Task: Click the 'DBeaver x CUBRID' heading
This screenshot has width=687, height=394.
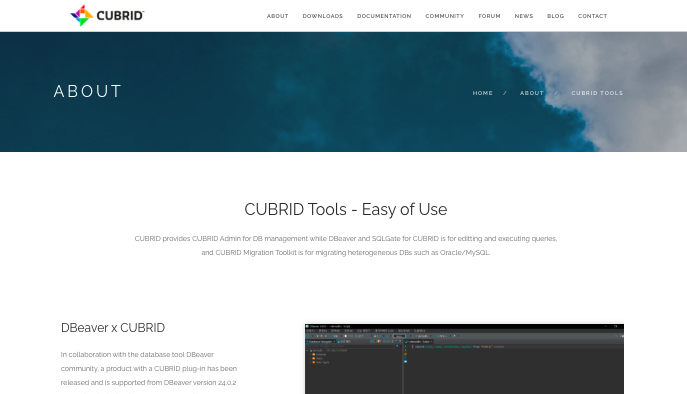Action: 113,328
